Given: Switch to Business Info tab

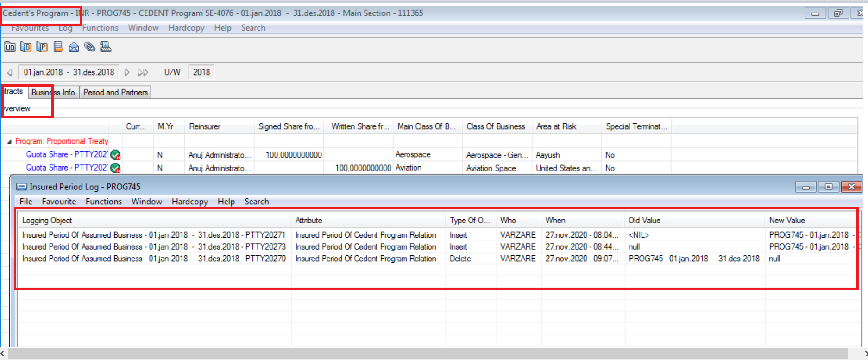Looking at the screenshot, I should point(53,92).
